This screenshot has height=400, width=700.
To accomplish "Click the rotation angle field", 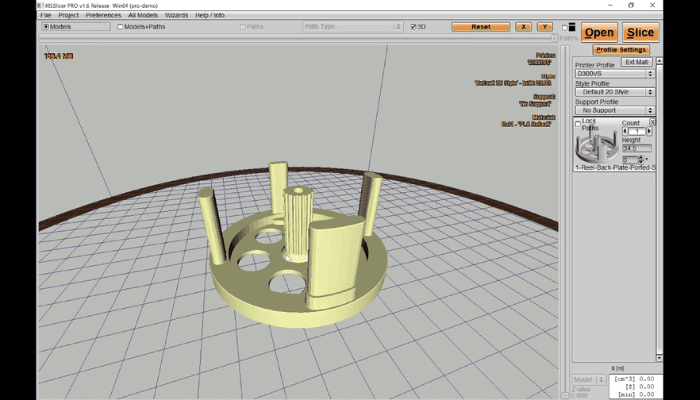I will (x=630, y=160).
